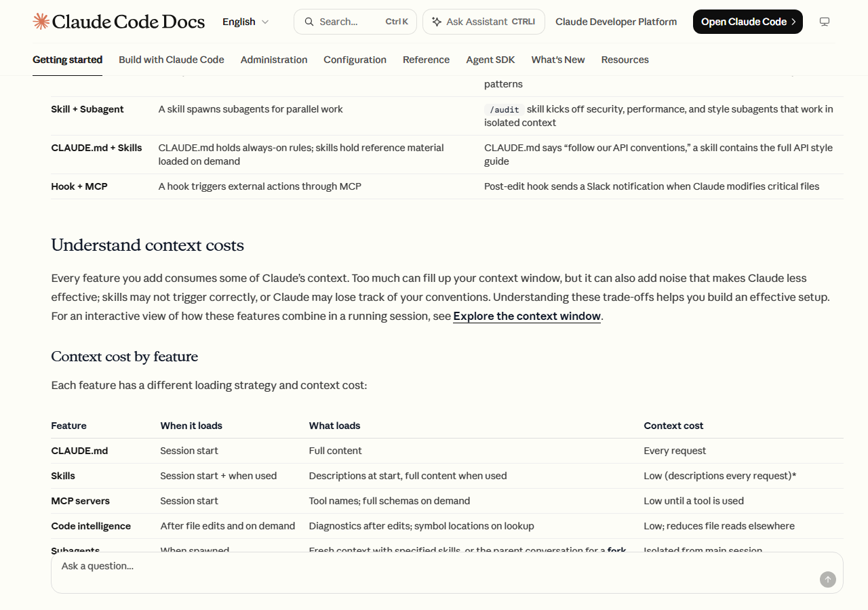The height and width of the screenshot is (610, 868).
Task: Click the Low; reduces file reads elsewhere cell
Action: (719, 526)
